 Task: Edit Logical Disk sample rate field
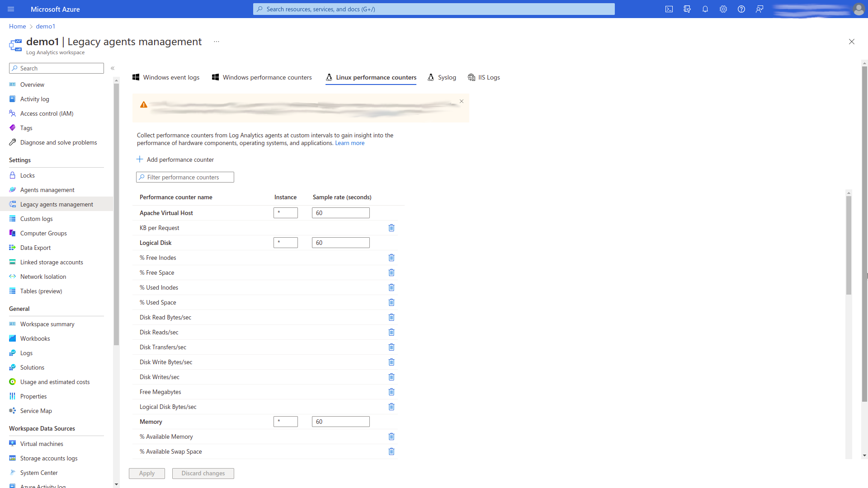(341, 243)
